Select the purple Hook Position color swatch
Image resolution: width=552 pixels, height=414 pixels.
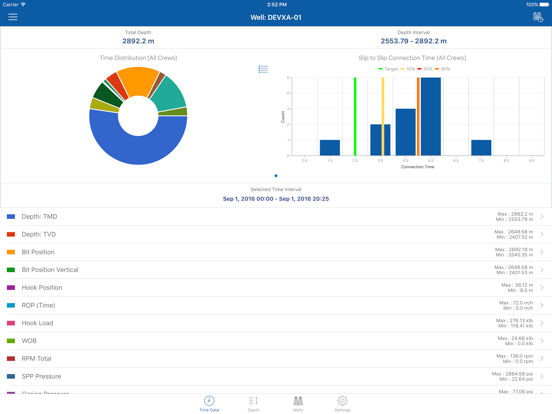(x=11, y=288)
